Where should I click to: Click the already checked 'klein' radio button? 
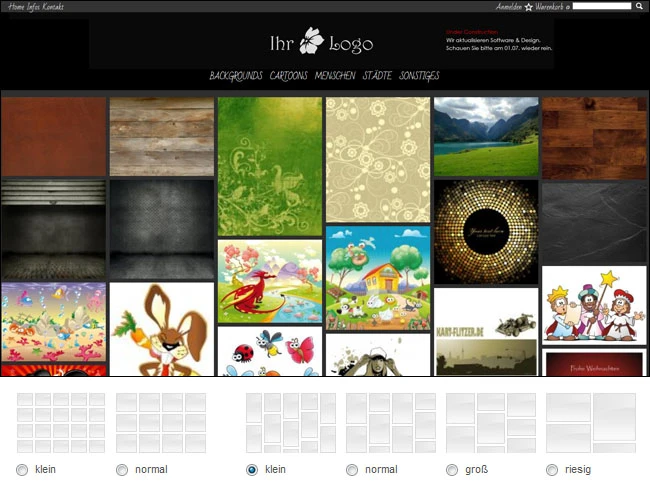tap(252, 470)
